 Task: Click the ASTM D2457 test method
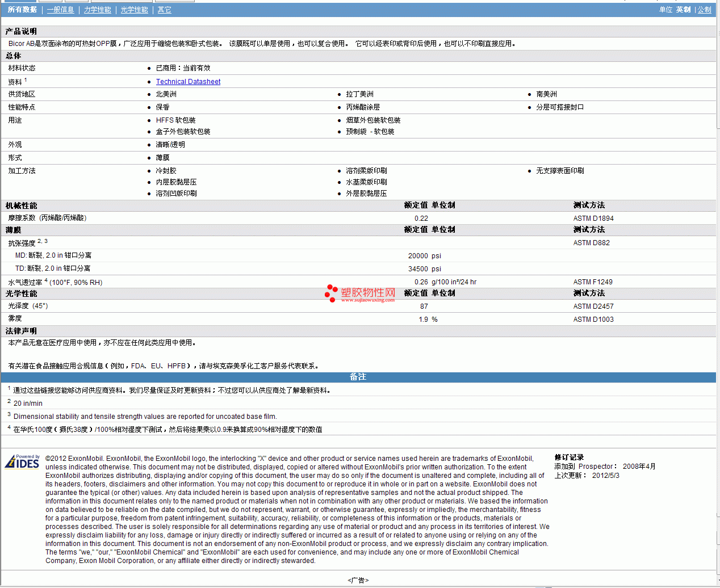593,306
